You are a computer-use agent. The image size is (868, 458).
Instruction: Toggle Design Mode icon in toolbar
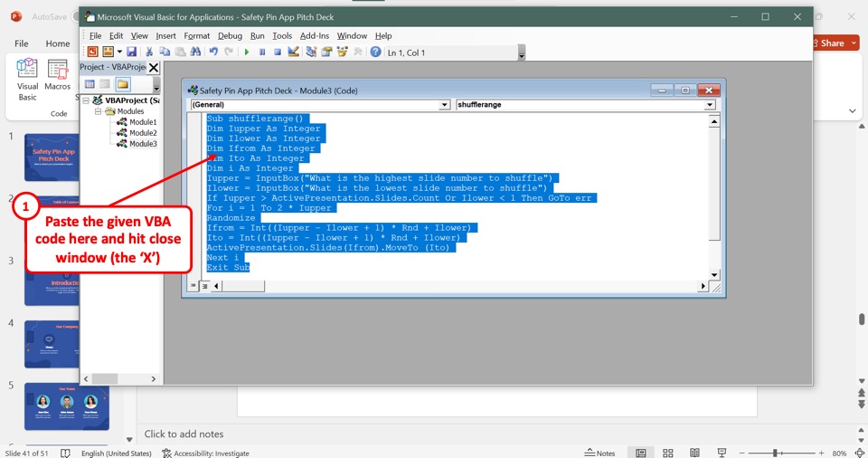[x=293, y=52]
